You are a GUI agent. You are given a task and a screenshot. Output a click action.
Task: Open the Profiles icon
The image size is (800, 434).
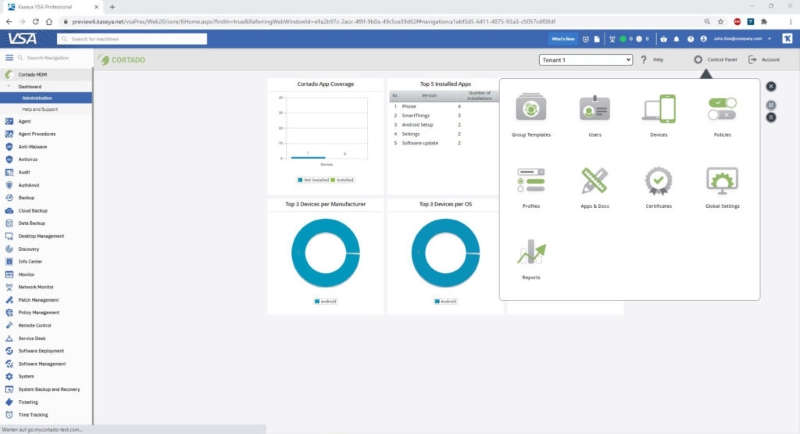(531, 180)
